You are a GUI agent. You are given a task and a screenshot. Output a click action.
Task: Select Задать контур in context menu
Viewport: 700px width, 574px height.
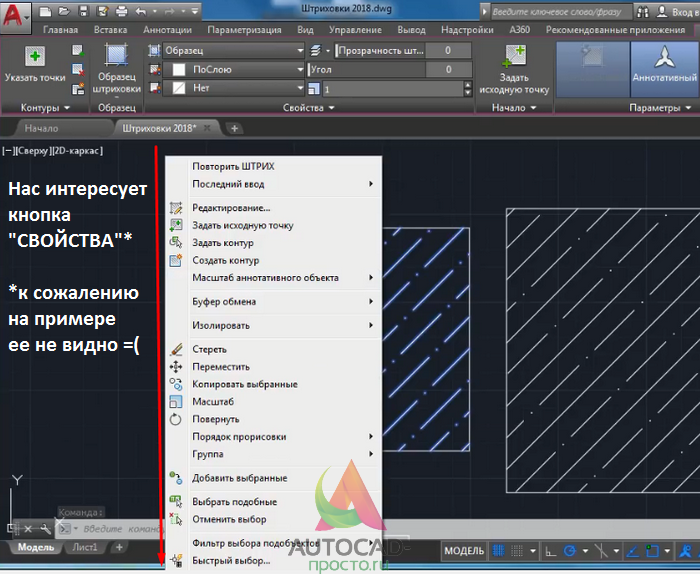point(275,243)
